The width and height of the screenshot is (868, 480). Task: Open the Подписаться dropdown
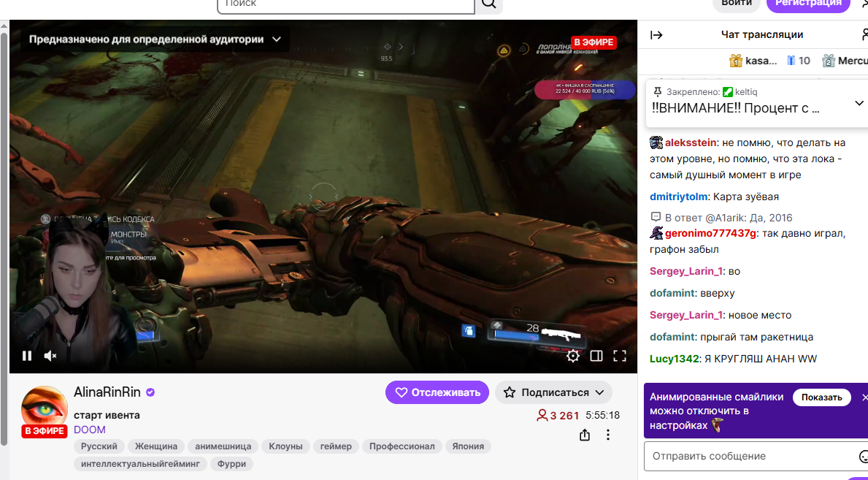tap(553, 392)
